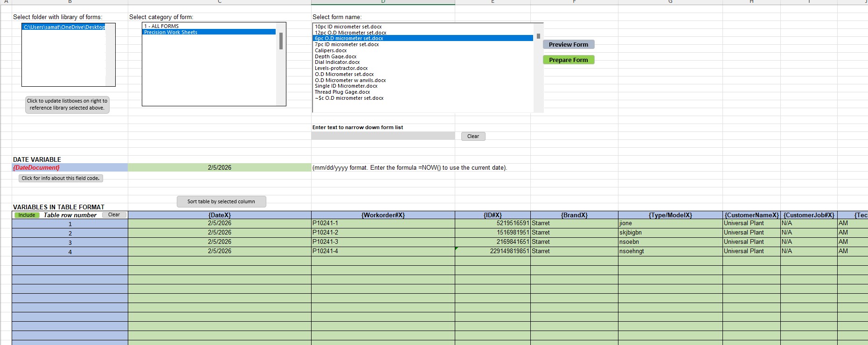Select the Precision Work Sheets category

pyautogui.click(x=209, y=32)
